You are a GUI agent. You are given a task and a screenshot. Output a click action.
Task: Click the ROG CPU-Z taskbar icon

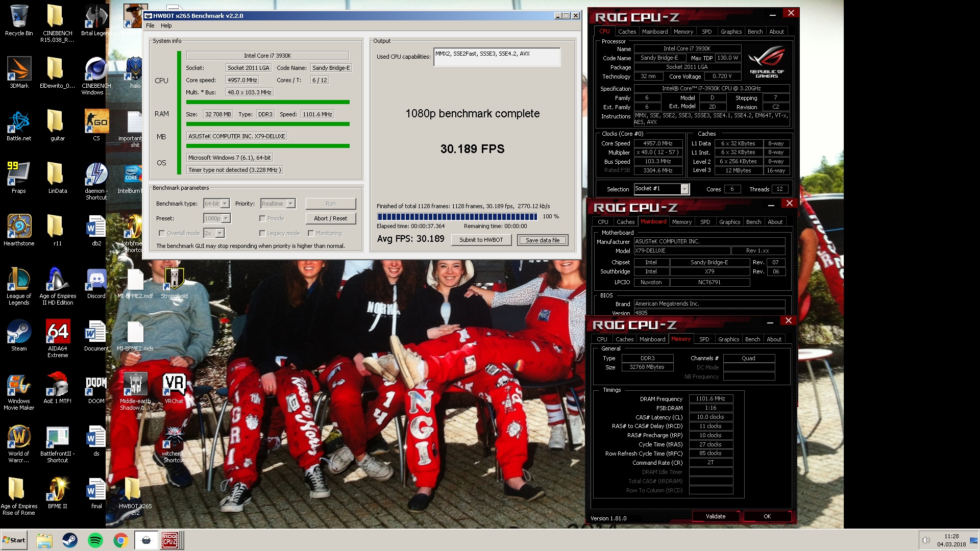click(x=170, y=540)
